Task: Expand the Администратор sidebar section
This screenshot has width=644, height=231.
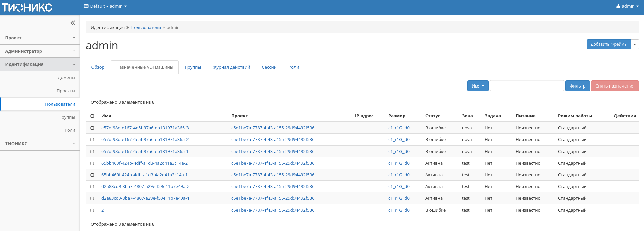Action: click(40, 51)
